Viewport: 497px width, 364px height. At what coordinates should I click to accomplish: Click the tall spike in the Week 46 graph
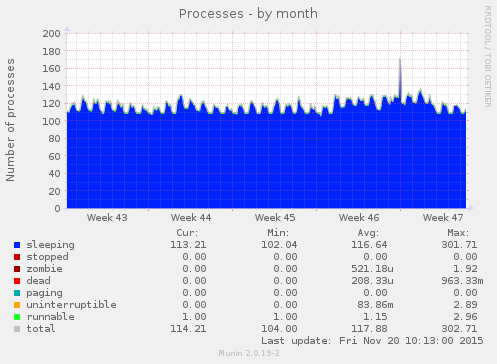(x=400, y=78)
